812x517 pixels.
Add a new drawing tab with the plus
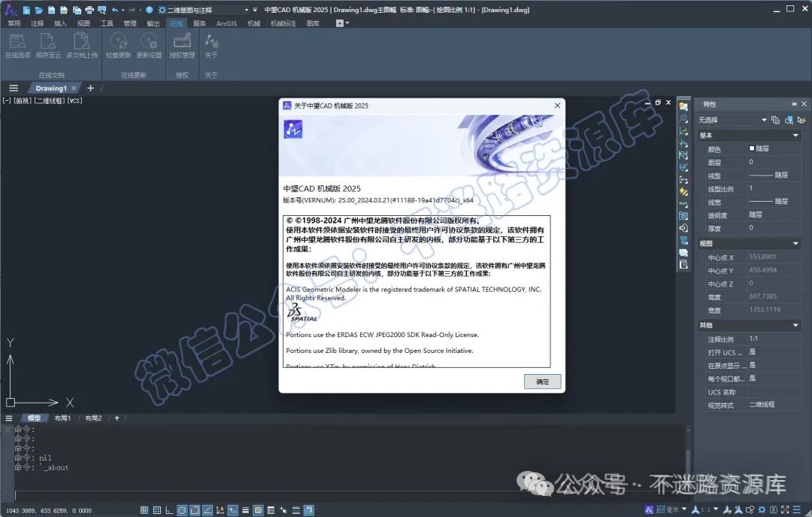pyautogui.click(x=91, y=88)
